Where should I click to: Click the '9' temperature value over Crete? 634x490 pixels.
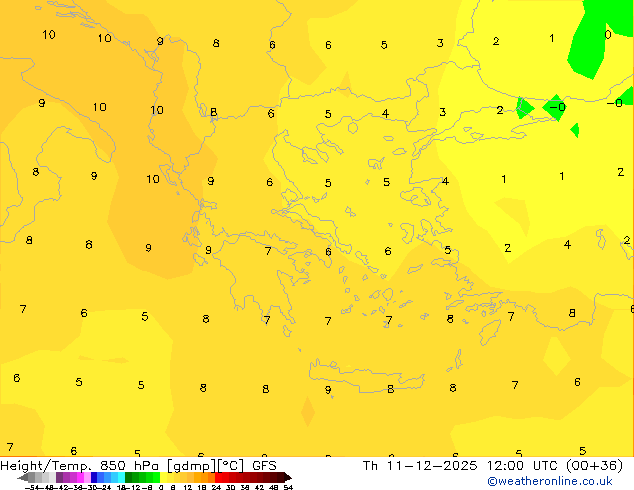[328, 390]
